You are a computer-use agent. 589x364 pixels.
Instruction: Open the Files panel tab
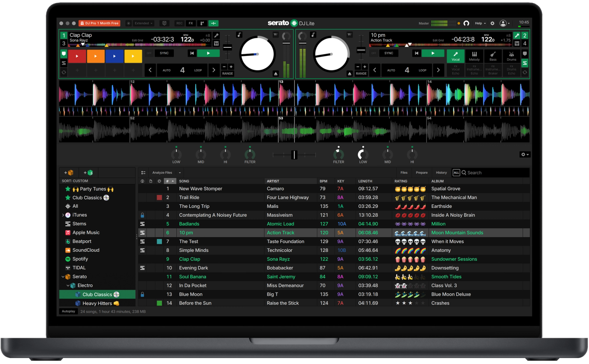(x=404, y=173)
